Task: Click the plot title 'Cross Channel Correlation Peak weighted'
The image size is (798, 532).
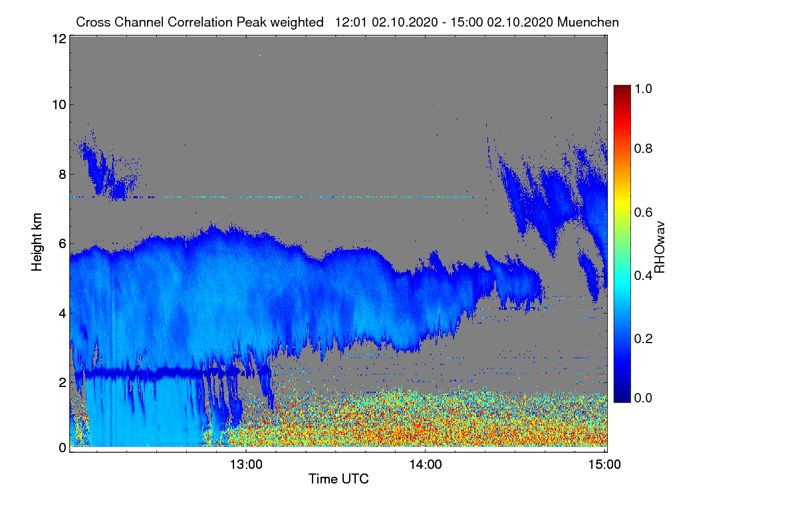Action: click(199, 22)
